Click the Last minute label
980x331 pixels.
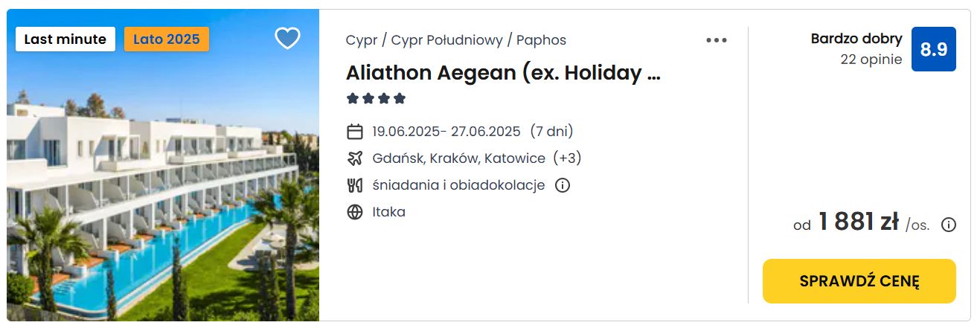(65, 39)
